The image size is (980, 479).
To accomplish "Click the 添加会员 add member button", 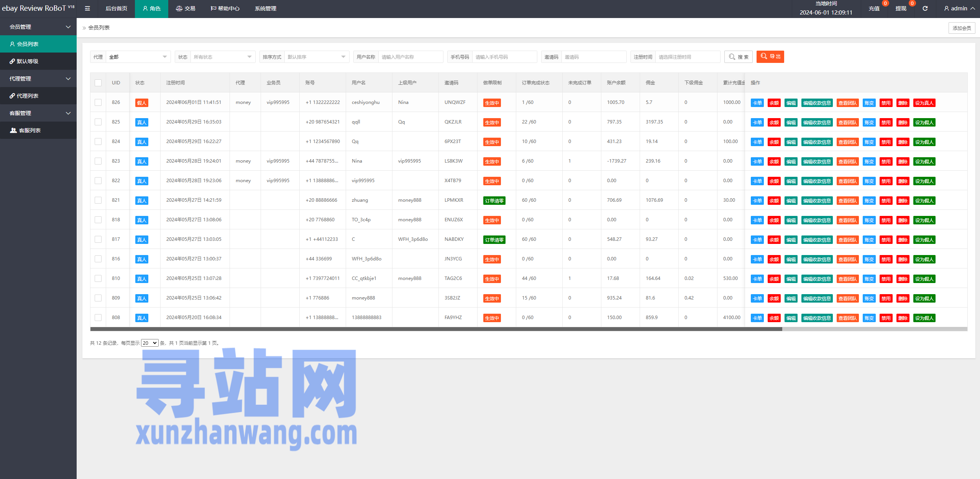I will point(962,28).
